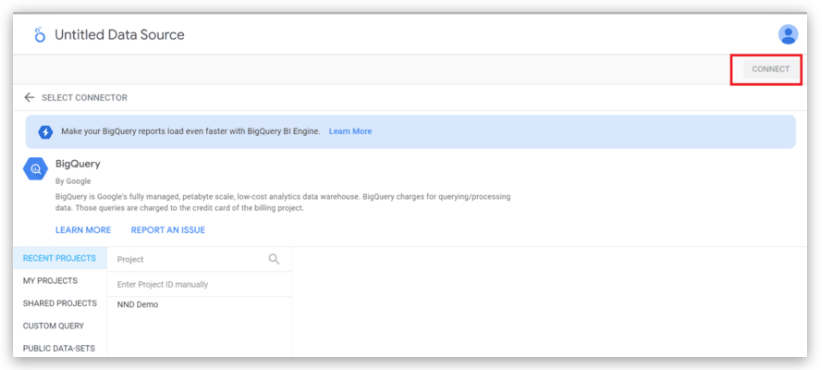Click Enter Project ID manually field

[200, 285]
